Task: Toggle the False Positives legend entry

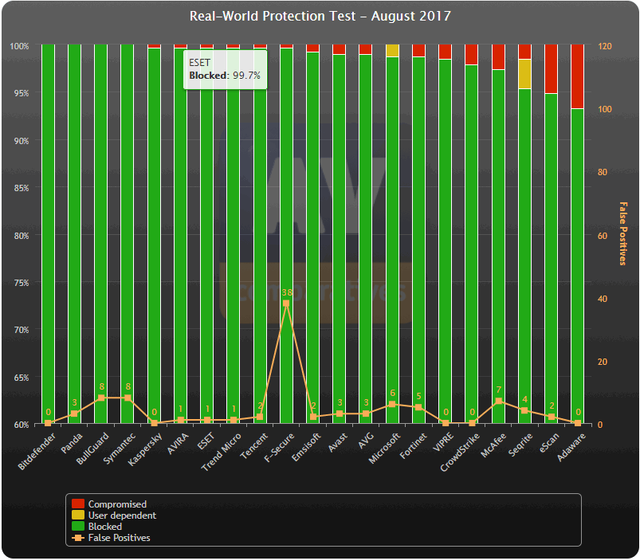Action: 111,538
